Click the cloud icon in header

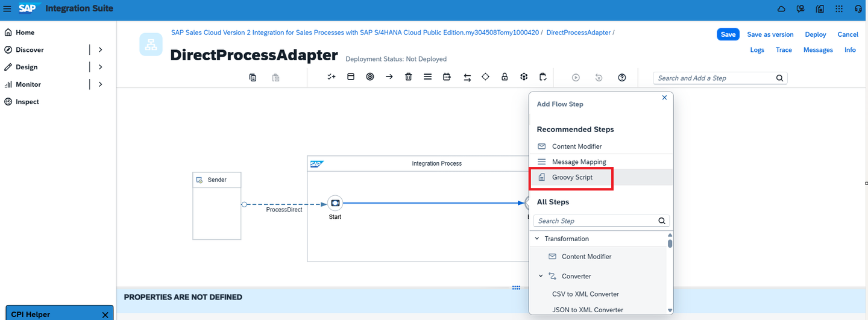(781, 9)
